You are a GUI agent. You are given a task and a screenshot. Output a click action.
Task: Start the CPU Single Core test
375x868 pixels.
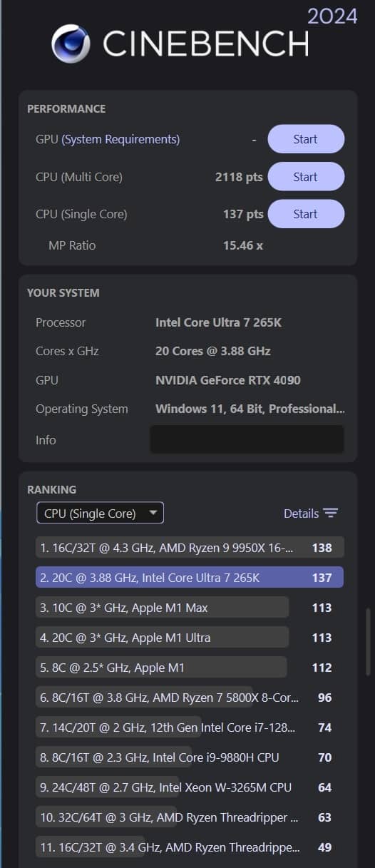point(306,214)
